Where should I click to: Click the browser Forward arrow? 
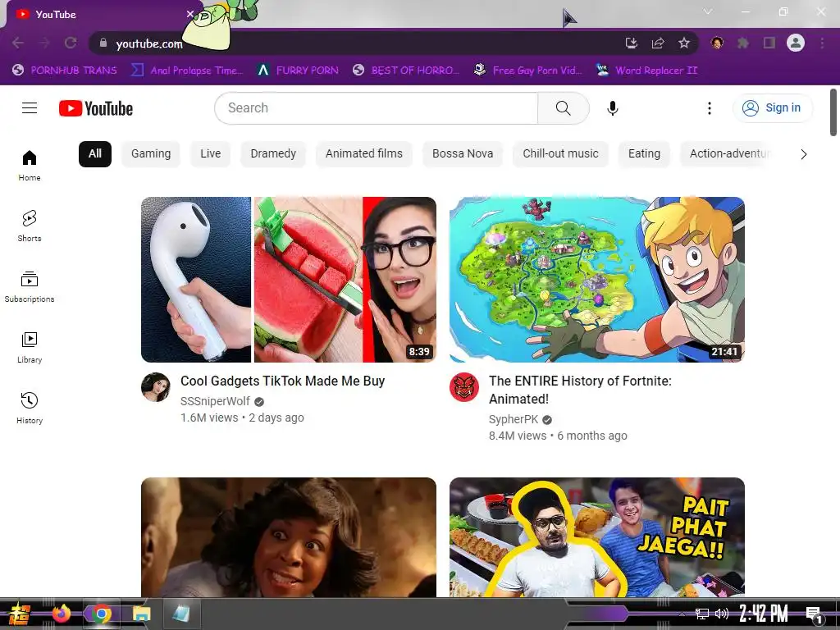[x=44, y=43]
